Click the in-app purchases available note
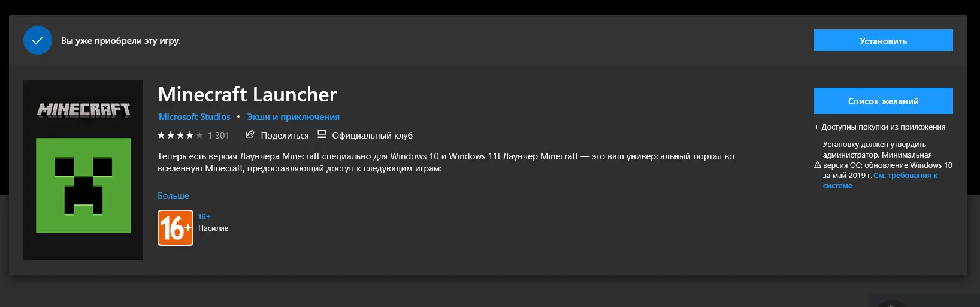 click(x=880, y=127)
